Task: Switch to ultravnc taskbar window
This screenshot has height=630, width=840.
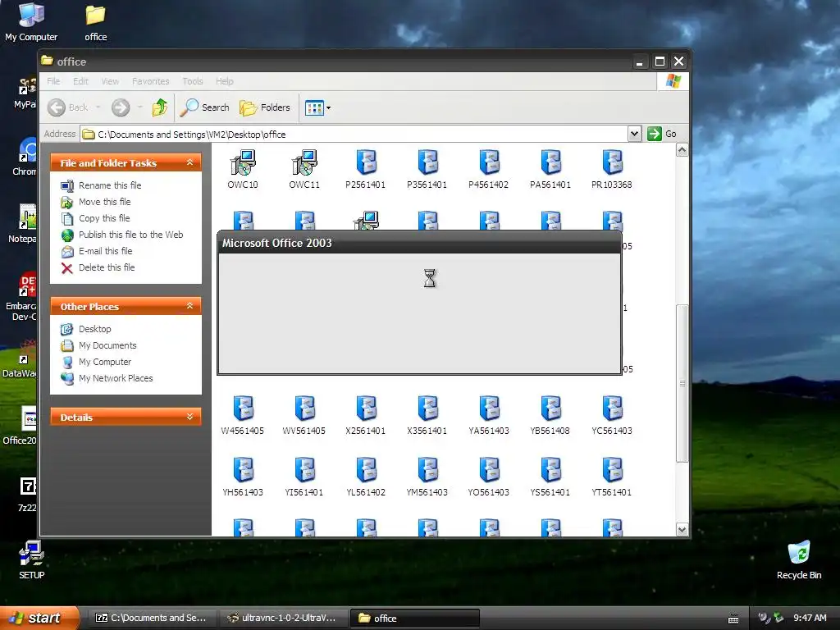Action: (283, 619)
